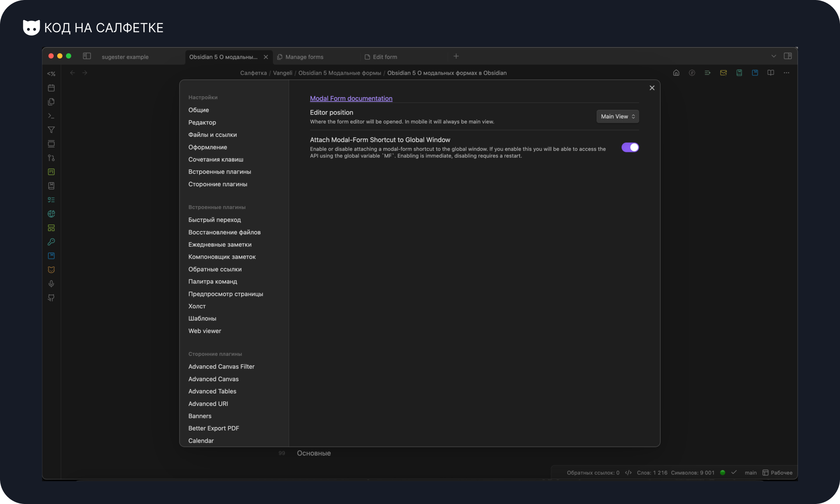Viewport: 840px width, 504px height.
Task: Open the Рабочее workspace picker in status bar
Action: 777,472
